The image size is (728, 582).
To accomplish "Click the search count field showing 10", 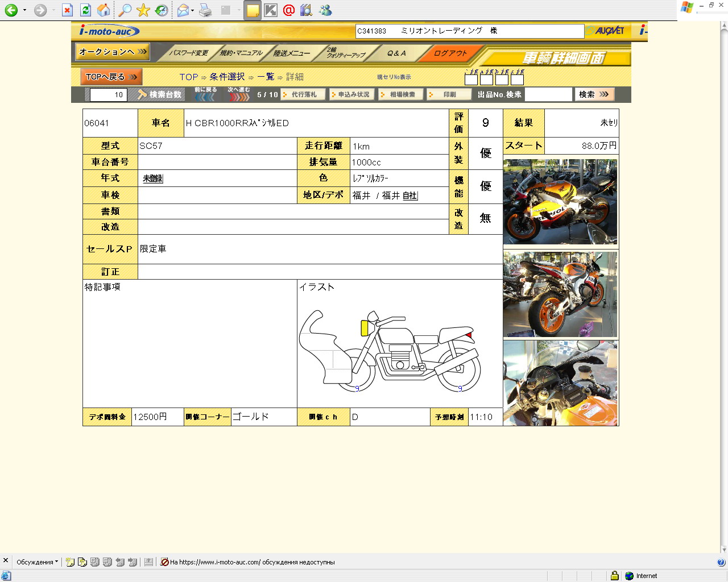I will [x=108, y=94].
